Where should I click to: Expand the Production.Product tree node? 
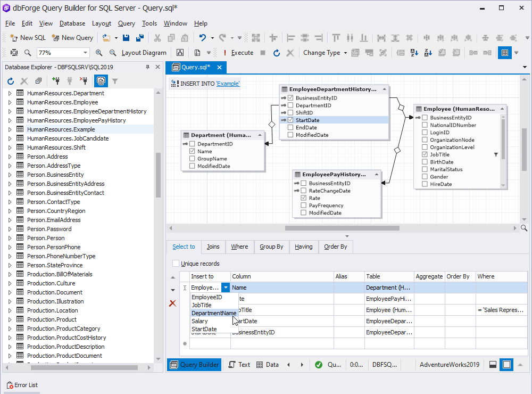(x=10, y=319)
